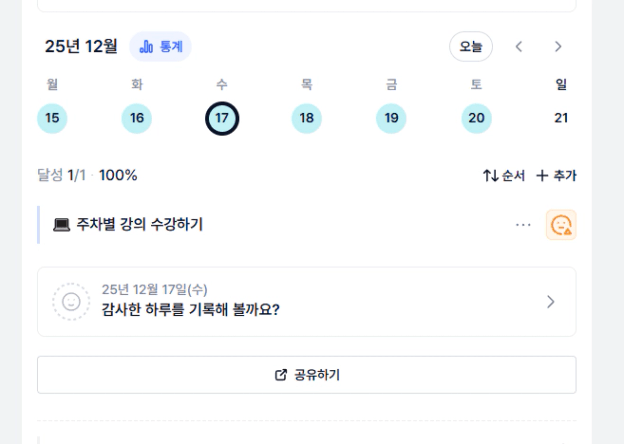
Task: Open the three-dot menu for the task
Action: 523,225
